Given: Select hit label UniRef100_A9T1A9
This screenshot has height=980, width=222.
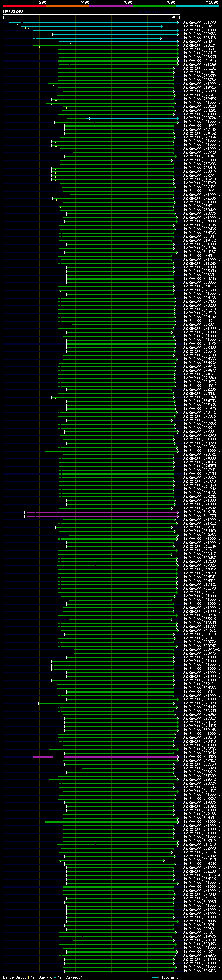Looking at the screenshot, I should [x=199, y=65].
